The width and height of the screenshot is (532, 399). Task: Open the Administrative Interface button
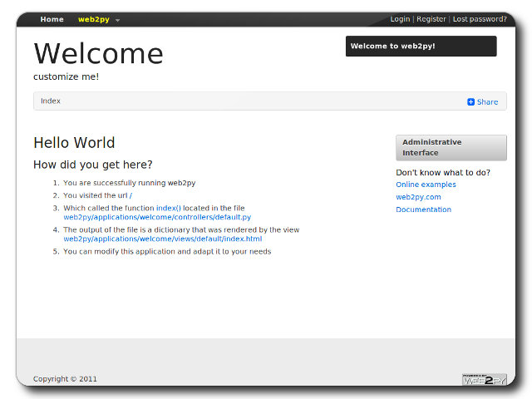click(451, 147)
